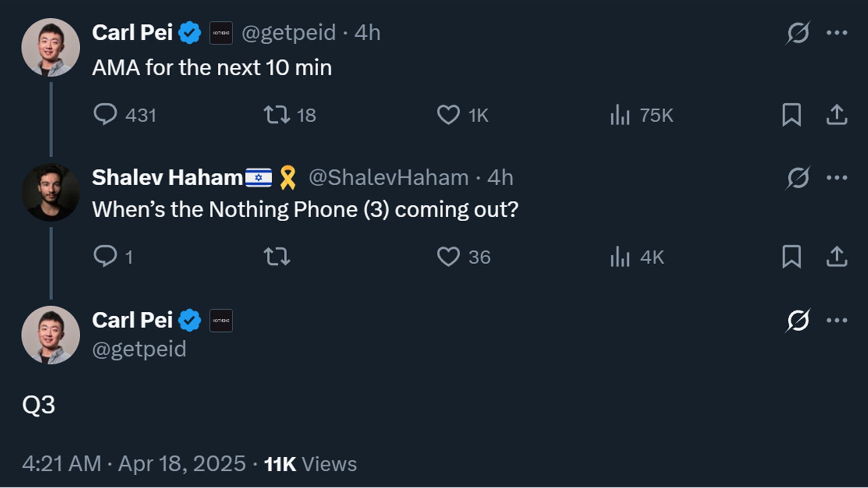Open more options for the AMA tweet

(x=836, y=33)
